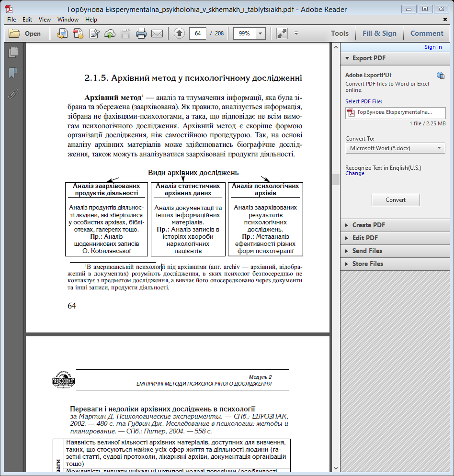Click the Open folder icon
The width and height of the screenshot is (454, 476).
click(x=14, y=33)
